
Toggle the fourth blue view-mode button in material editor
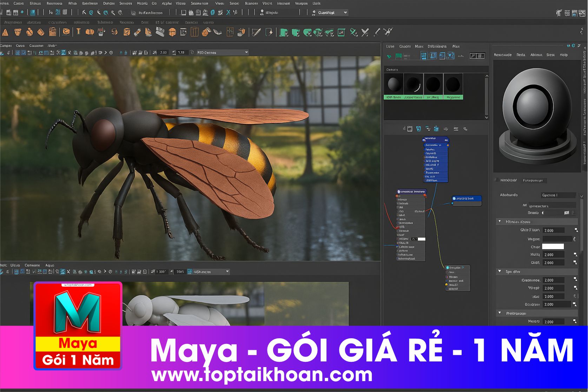(451, 55)
